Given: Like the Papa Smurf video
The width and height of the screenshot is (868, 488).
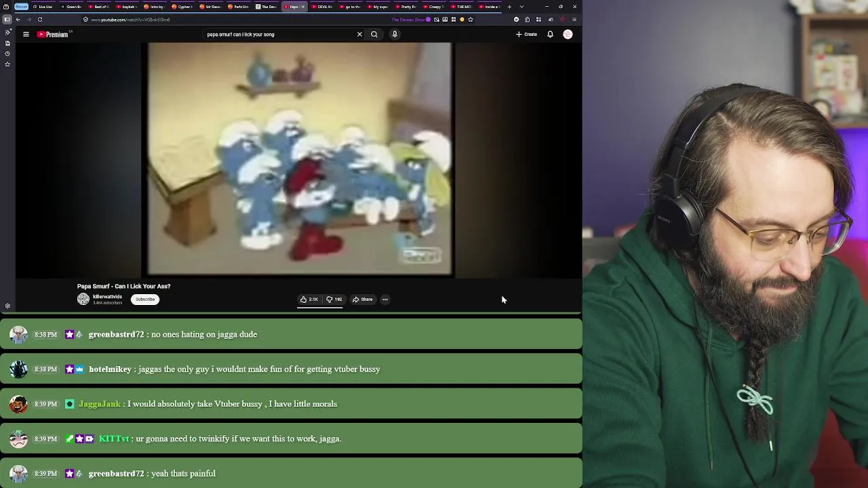Looking at the screenshot, I should [309, 300].
